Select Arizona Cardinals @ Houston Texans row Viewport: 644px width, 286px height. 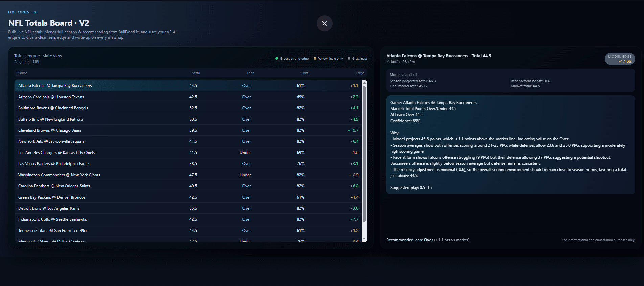(x=188, y=97)
